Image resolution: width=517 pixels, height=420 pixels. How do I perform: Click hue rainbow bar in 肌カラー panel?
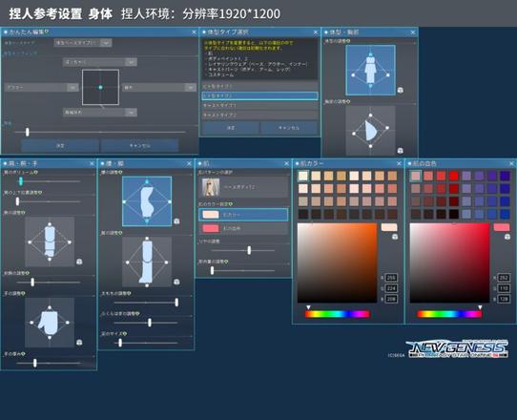pyautogui.click(x=337, y=314)
